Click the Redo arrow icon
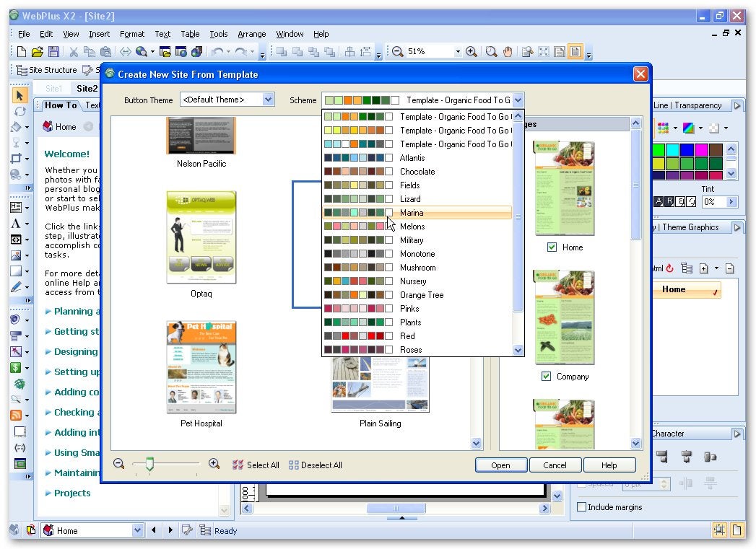 (241, 51)
